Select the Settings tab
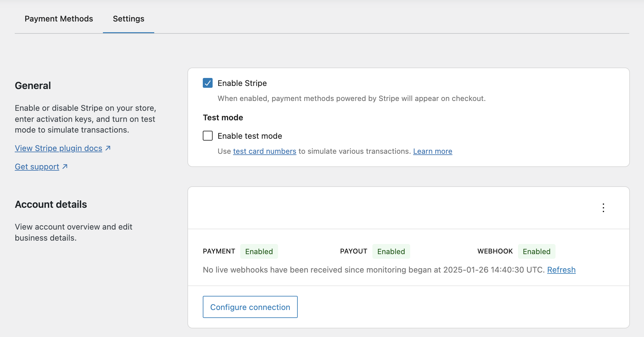 pos(128,19)
